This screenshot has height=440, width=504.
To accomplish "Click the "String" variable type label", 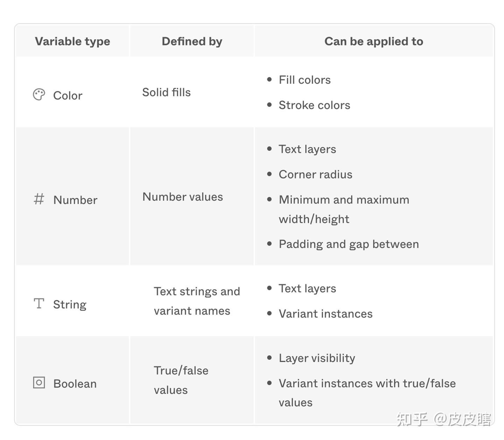I will pyautogui.click(x=70, y=304).
